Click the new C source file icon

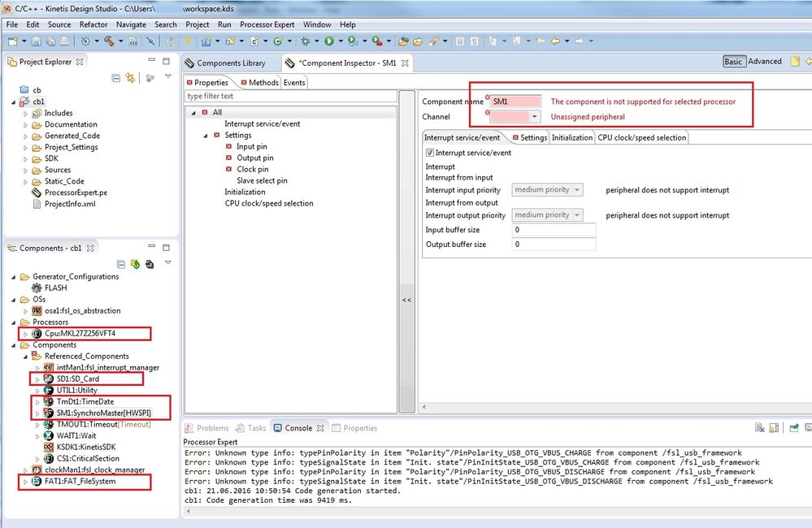tap(254, 41)
